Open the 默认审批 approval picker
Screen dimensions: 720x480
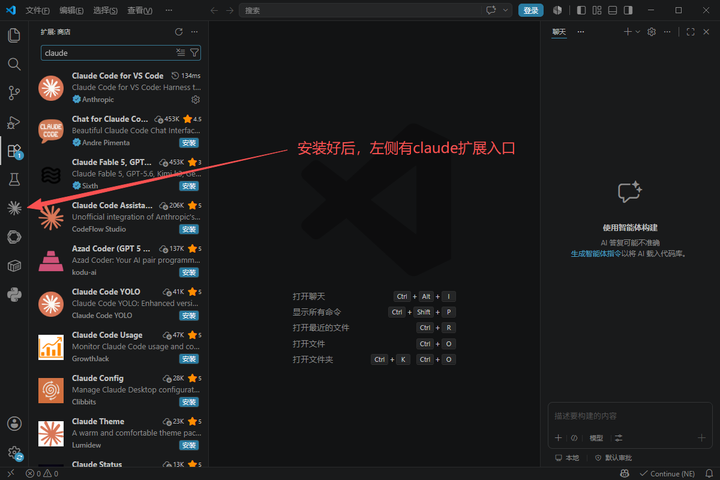613,457
